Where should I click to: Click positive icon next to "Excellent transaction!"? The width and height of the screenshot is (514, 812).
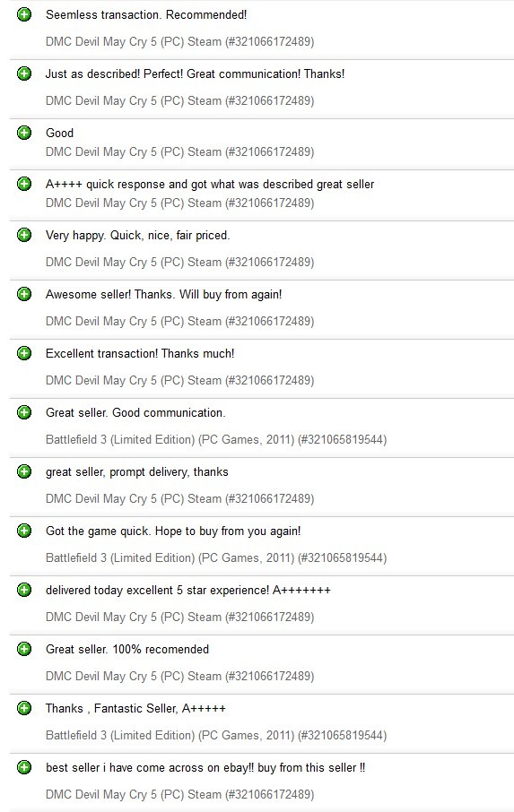tap(24, 353)
